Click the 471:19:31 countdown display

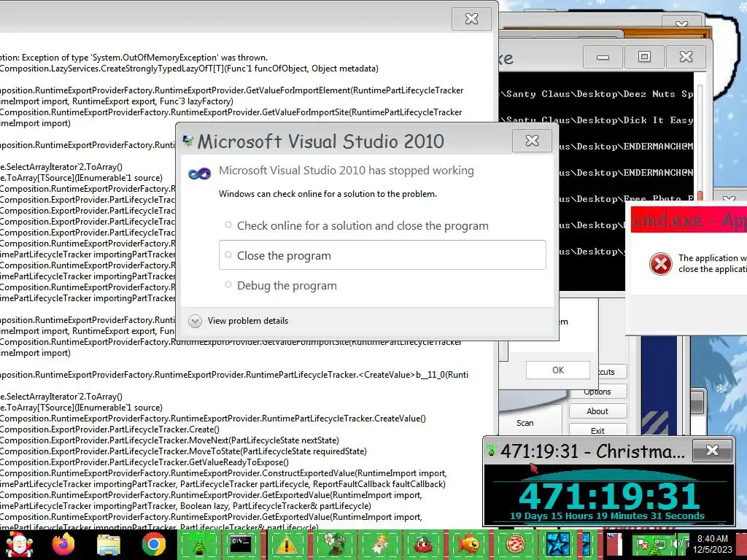coord(608,496)
